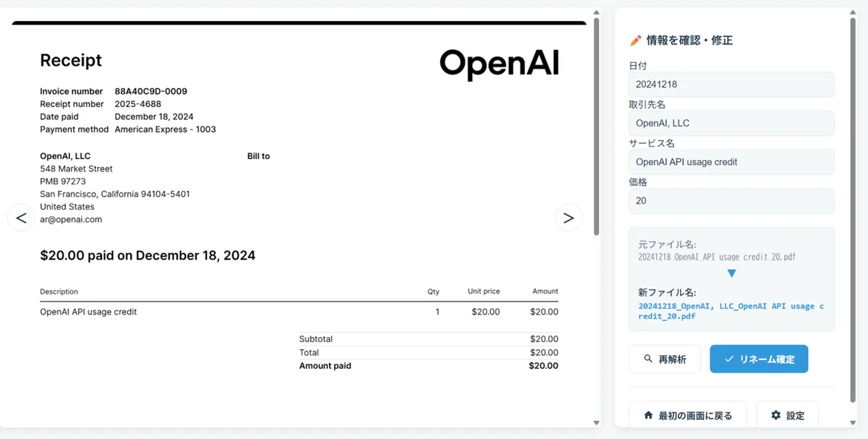Click the Amount paid row label

coord(325,366)
